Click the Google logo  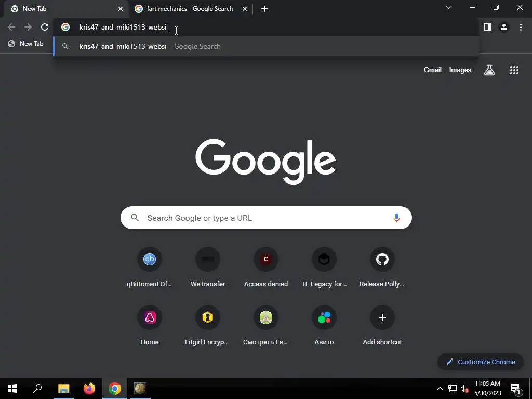[265, 162]
